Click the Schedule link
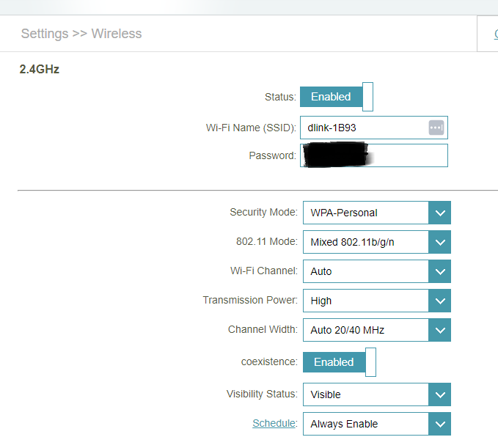This screenshot has height=448, width=498. pyautogui.click(x=274, y=424)
